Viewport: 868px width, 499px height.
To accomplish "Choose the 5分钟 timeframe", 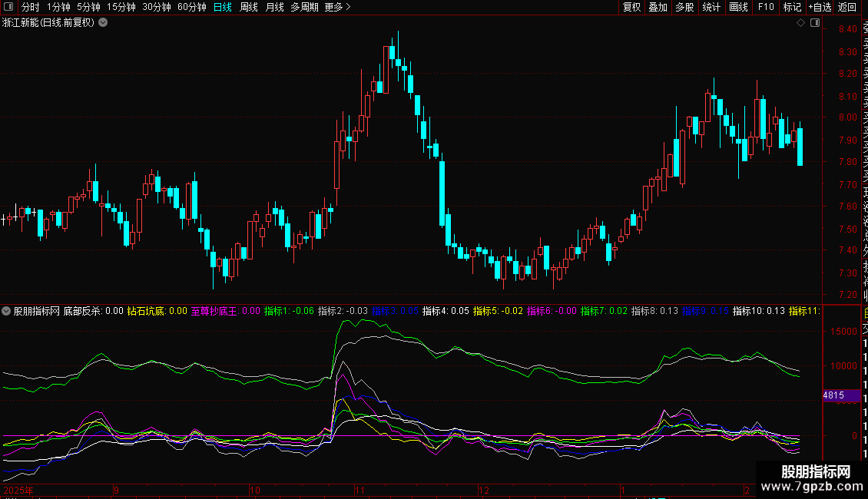I will [88, 7].
